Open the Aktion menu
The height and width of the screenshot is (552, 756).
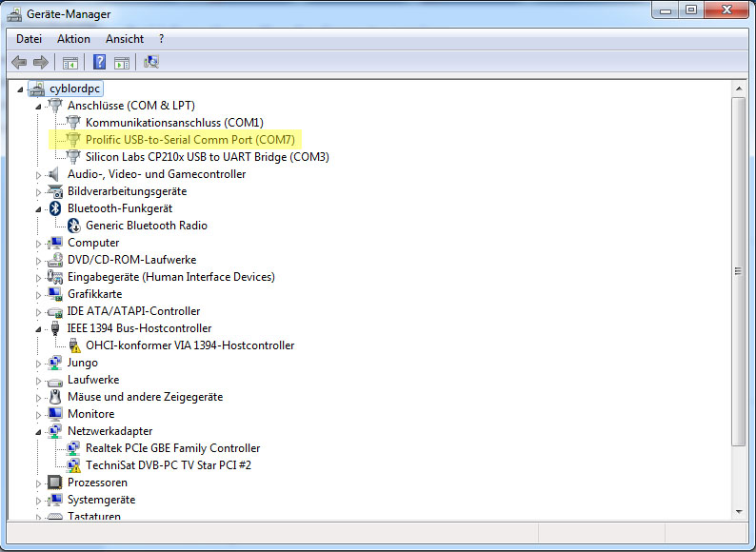point(73,39)
